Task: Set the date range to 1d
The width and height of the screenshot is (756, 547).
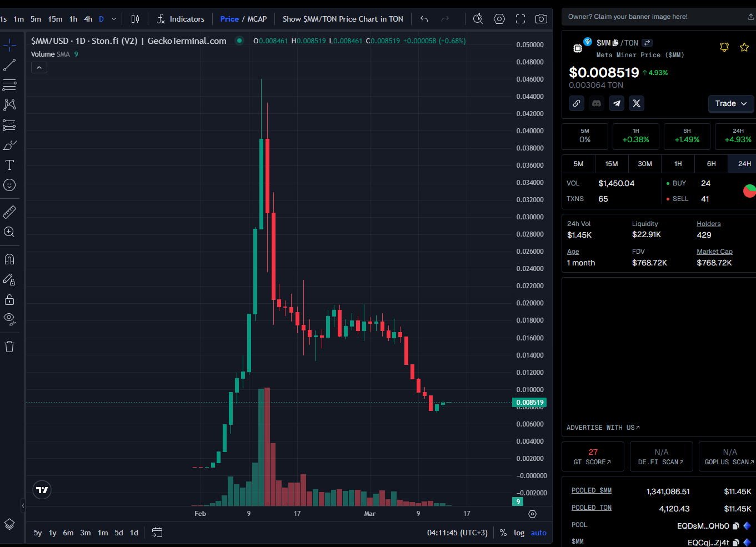Action: point(134,533)
